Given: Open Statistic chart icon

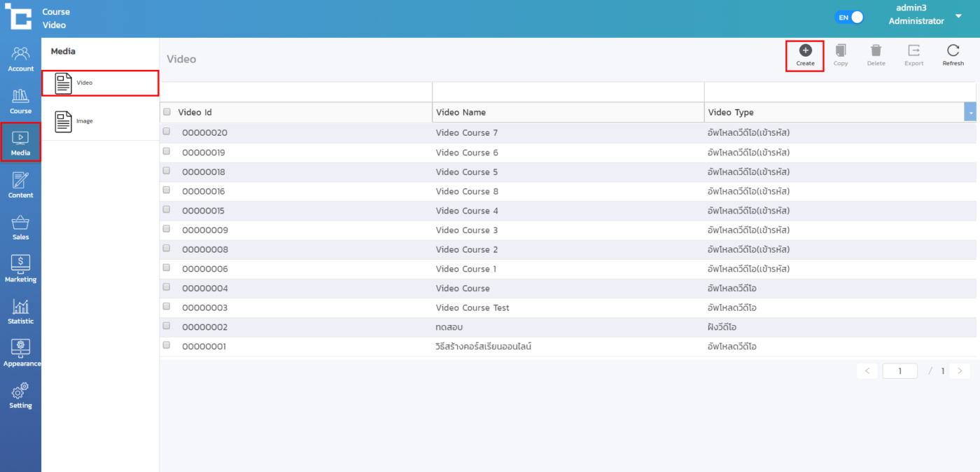Looking at the screenshot, I should coord(20,311).
